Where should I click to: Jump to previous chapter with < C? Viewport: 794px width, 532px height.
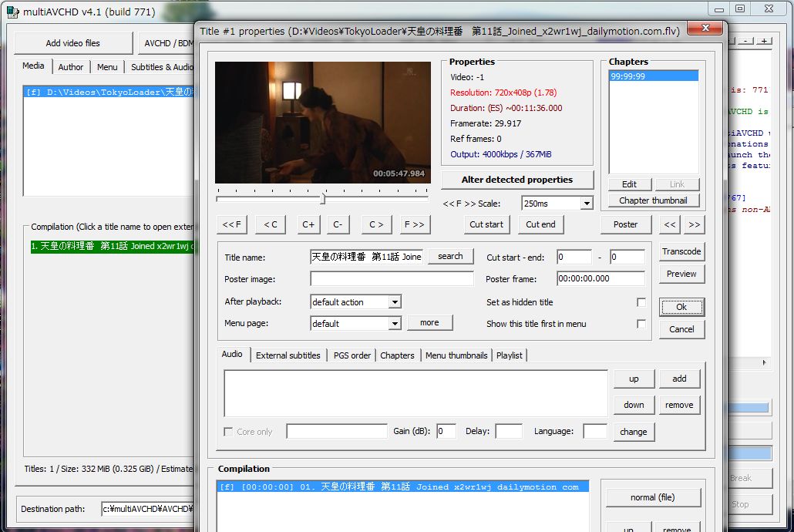(271, 224)
